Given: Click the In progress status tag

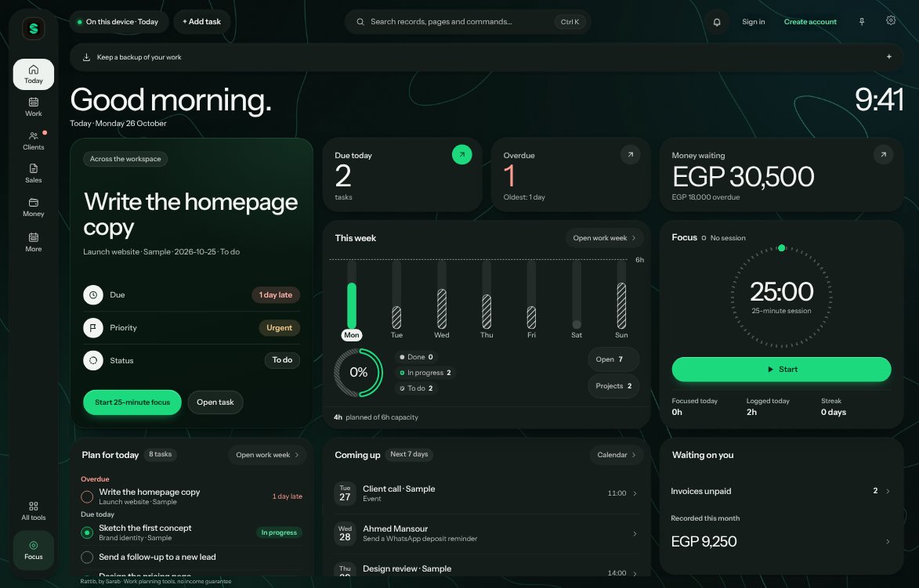Looking at the screenshot, I should (279, 532).
